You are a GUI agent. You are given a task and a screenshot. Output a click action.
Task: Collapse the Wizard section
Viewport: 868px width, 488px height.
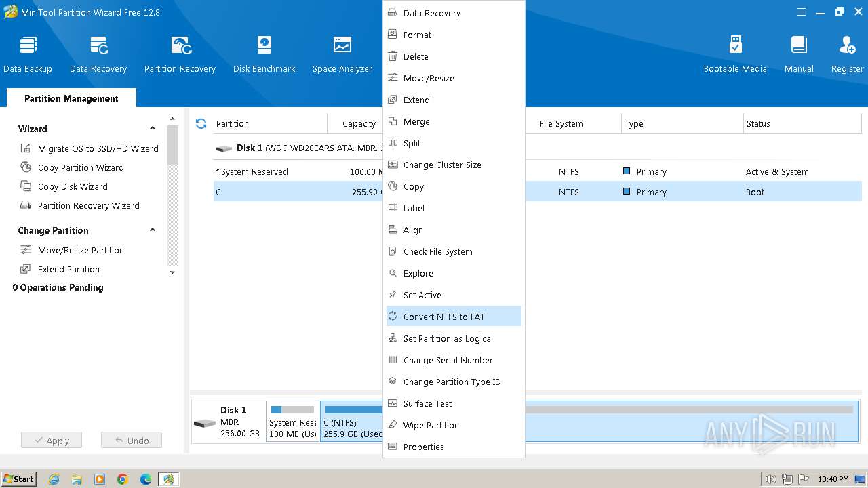pos(153,129)
